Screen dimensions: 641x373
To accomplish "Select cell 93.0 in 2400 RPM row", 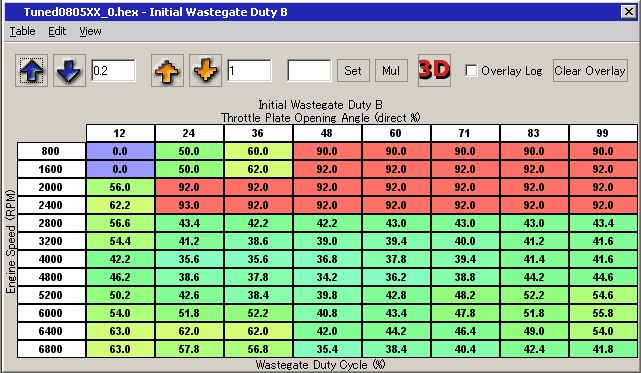I will [x=189, y=205].
